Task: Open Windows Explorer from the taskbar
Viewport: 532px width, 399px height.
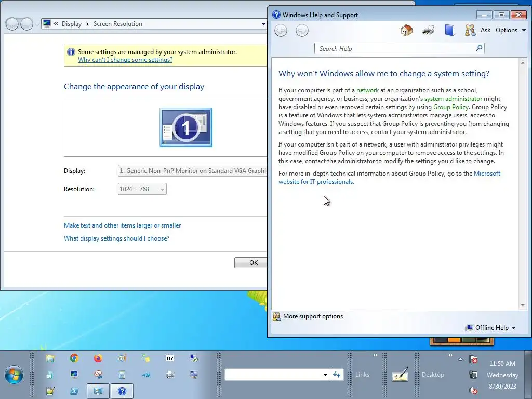Action: tap(50, 358)
